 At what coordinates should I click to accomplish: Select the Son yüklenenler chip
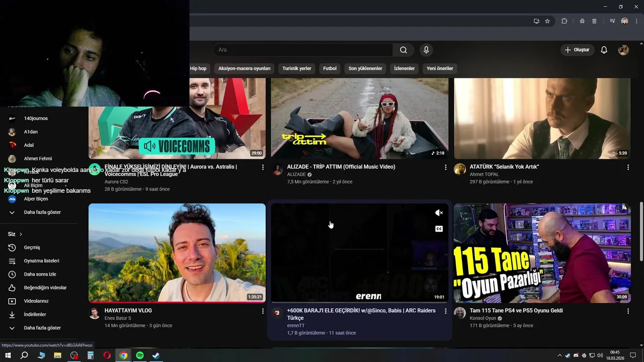click(x=365, y=68)
